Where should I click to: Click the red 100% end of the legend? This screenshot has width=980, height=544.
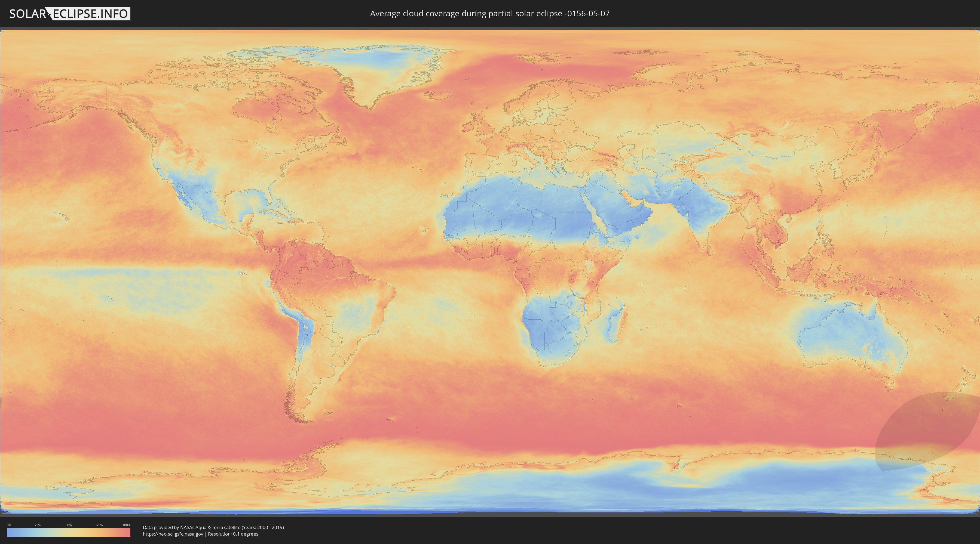(x=127, y=533)
